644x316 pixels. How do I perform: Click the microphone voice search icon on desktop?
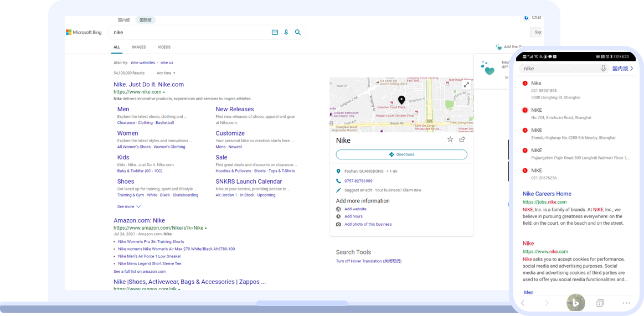tap(286, 33)
